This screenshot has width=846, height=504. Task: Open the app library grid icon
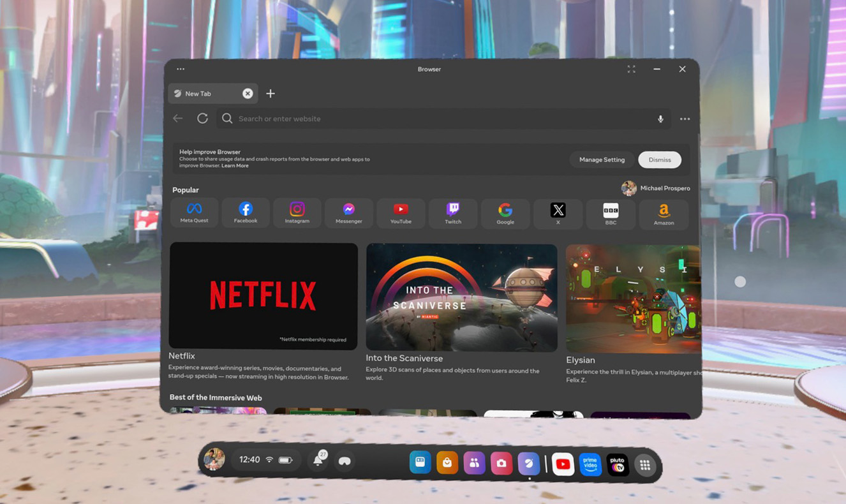(645, 465)
